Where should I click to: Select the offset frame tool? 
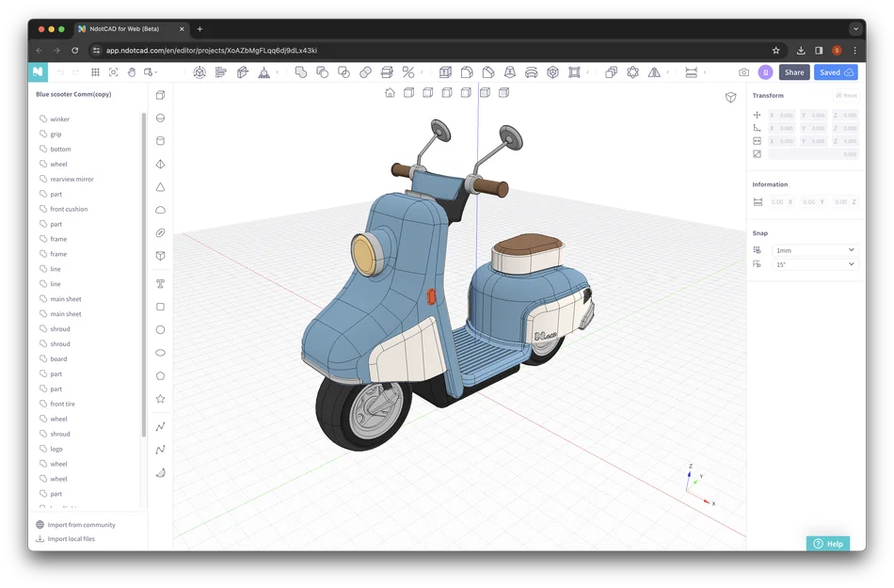574,72
